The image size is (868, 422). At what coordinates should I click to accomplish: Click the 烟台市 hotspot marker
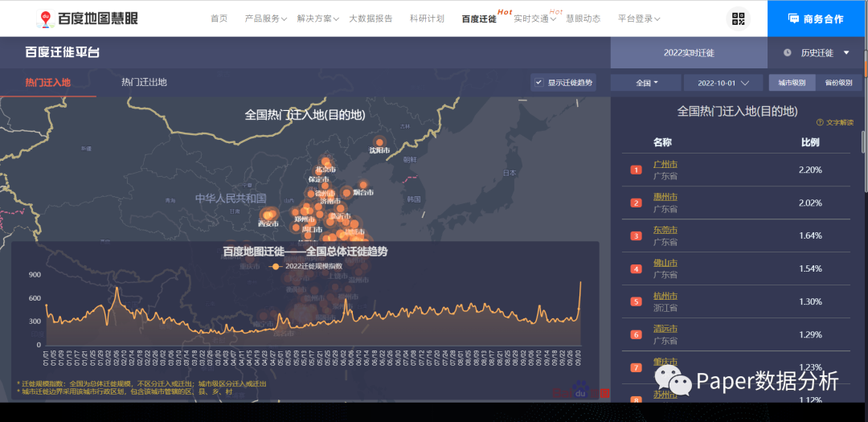point(363,185)
